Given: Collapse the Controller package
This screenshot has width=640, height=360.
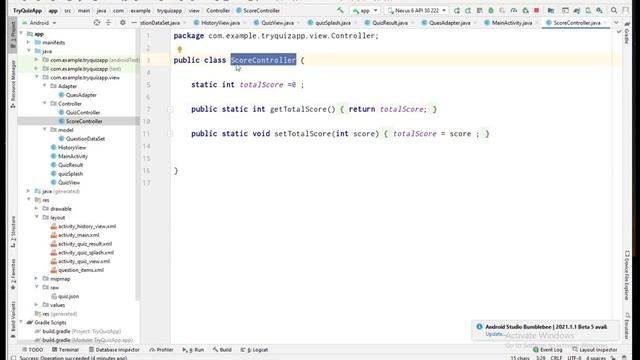Looking at the screenshot, I should coord(44,104).
